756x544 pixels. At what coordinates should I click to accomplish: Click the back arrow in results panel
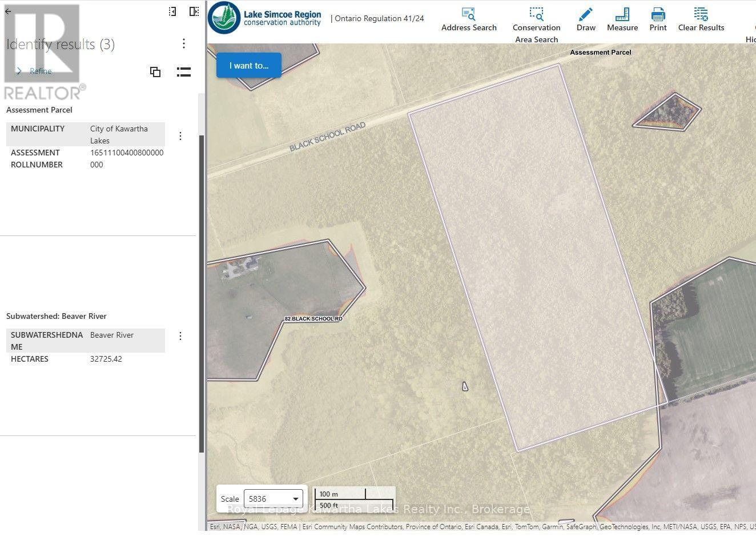tap(8, 11)
